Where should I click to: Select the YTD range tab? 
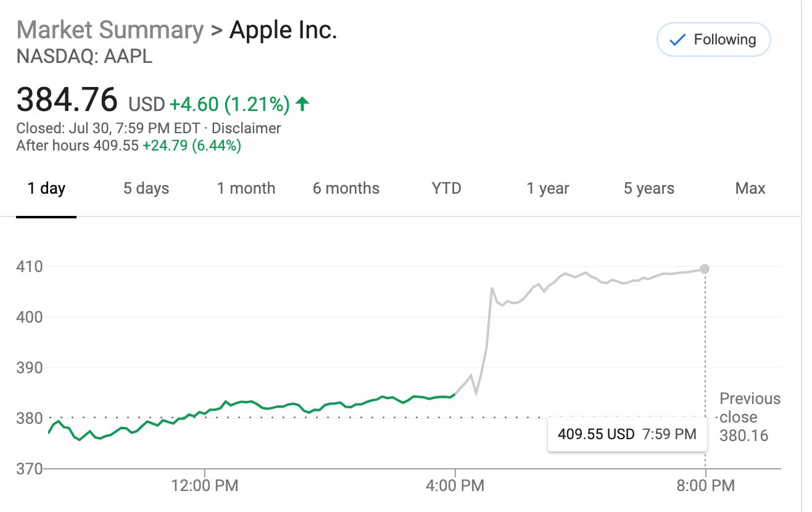446,188
